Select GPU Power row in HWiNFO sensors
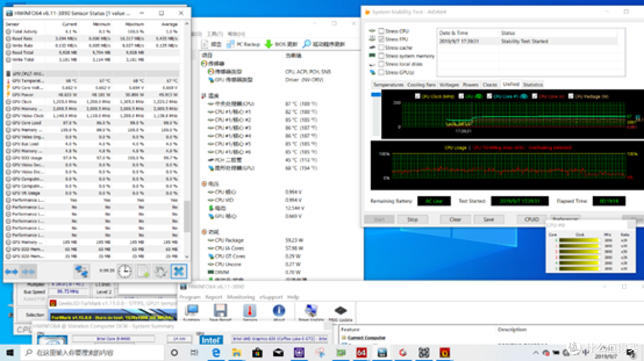Image resolution: width=644 pixels, height=361 pixels. pos(92,95)
